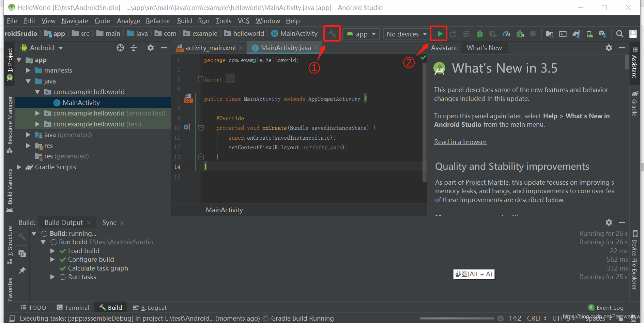Toggle the Build Variants side panel

pyautogui.click(x=10, y=190)
